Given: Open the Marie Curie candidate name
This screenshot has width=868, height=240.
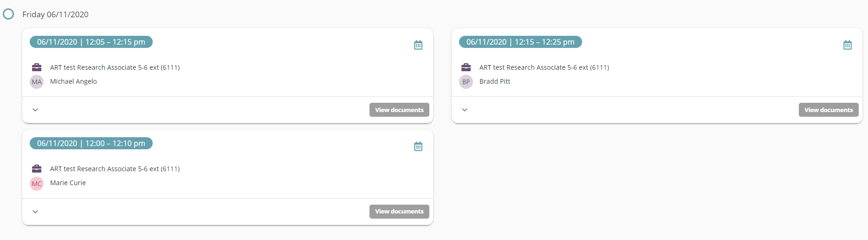Looking at the screenshot, I should tap(68, 183).
